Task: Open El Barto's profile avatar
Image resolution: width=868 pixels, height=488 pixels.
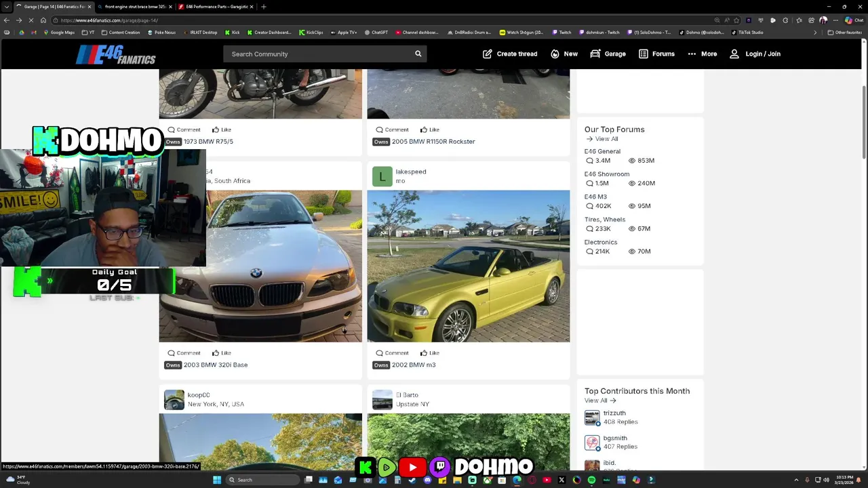Action: pyautogui.click(x=382, y=399)
